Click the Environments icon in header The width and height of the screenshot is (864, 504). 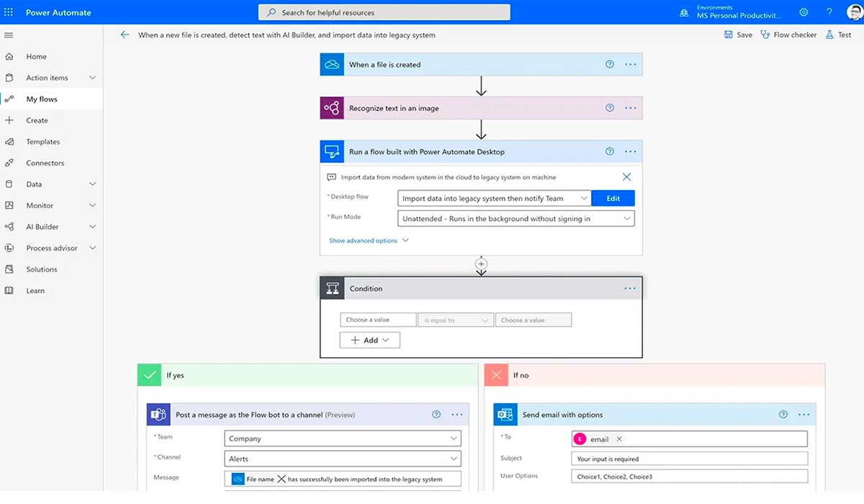[x=684, y=13]
